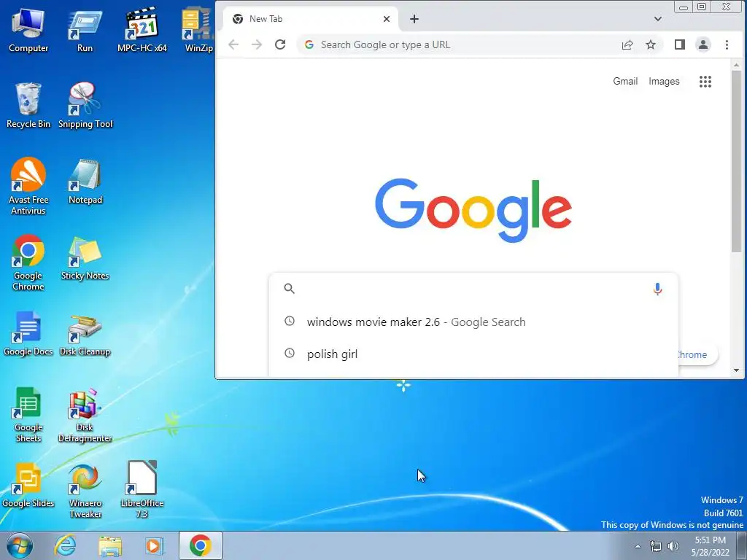The width and height of the screenshot is (747, 560).
Task: Open Windows Explorer from the taskbar
Action: pyautogui.click(x=110, y=545)
